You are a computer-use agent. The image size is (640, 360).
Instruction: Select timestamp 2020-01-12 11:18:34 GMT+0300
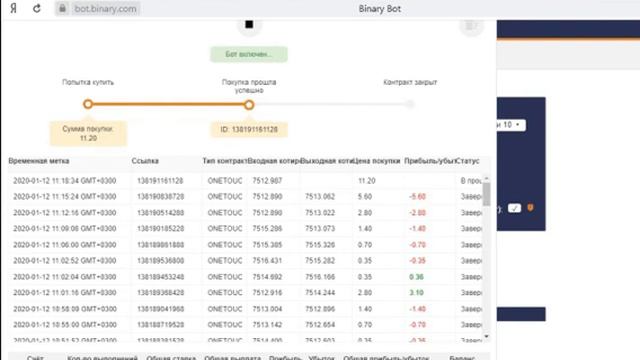pyautogui.click(x=64, y=180)
